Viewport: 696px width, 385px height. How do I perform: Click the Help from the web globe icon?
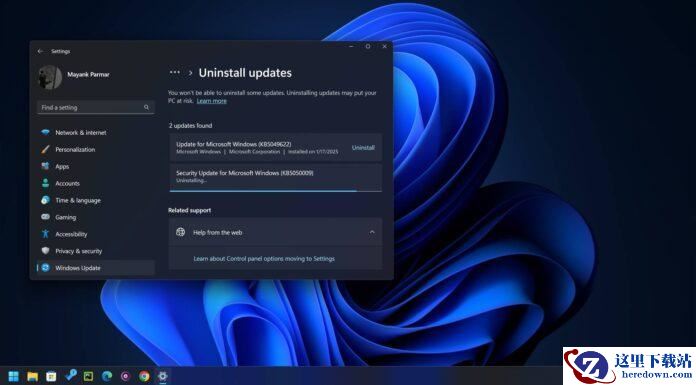coord(180,232)
